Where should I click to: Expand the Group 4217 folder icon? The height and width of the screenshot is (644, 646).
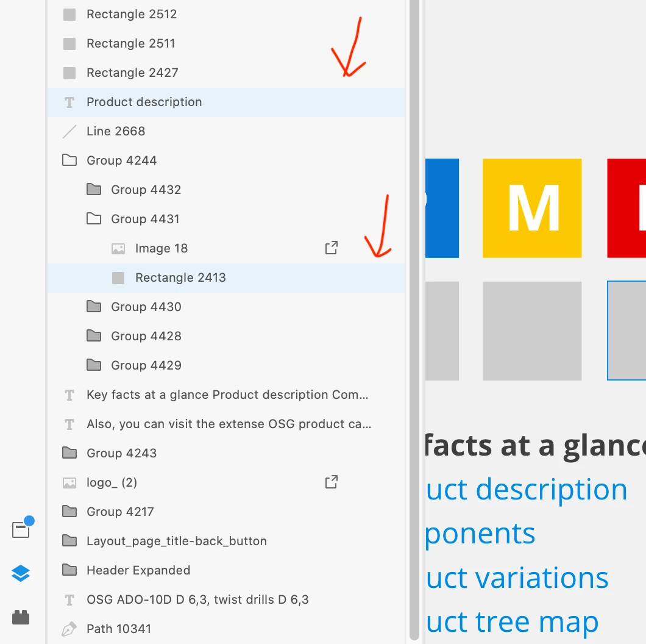coord(69,511)
